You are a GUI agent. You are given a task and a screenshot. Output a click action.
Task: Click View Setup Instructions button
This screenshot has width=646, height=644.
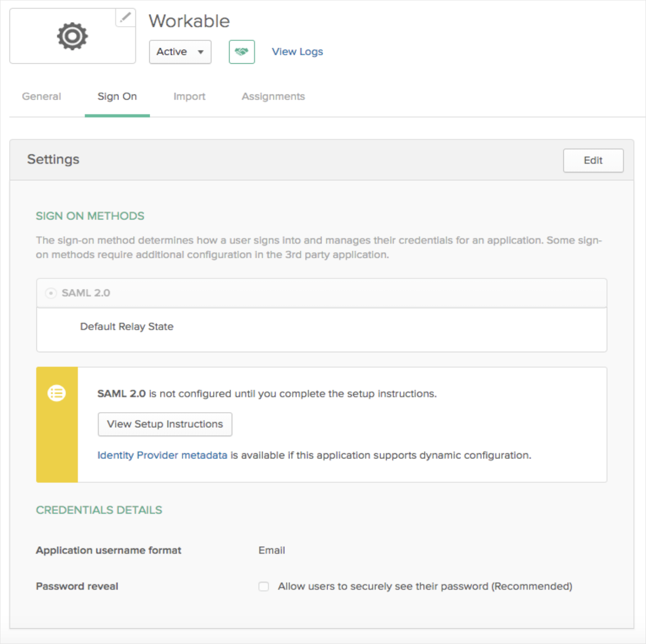pyautogui.click(x=165, y=424)
